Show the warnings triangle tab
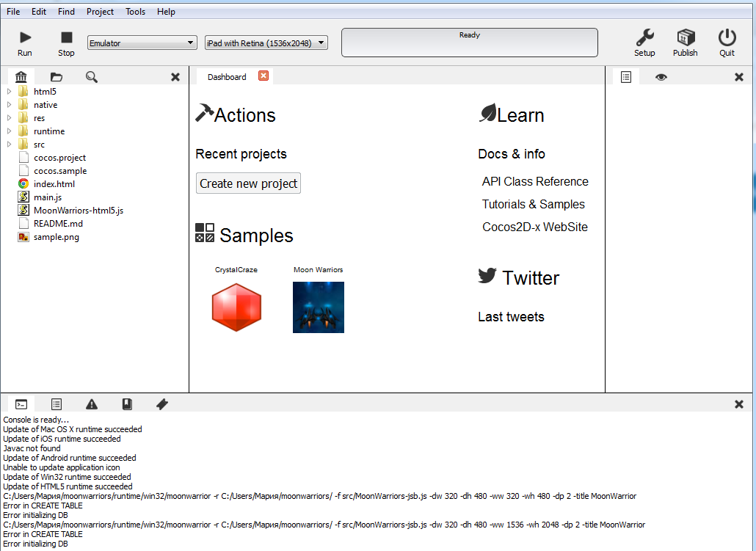The image size is (756, 551). (92, 404)
